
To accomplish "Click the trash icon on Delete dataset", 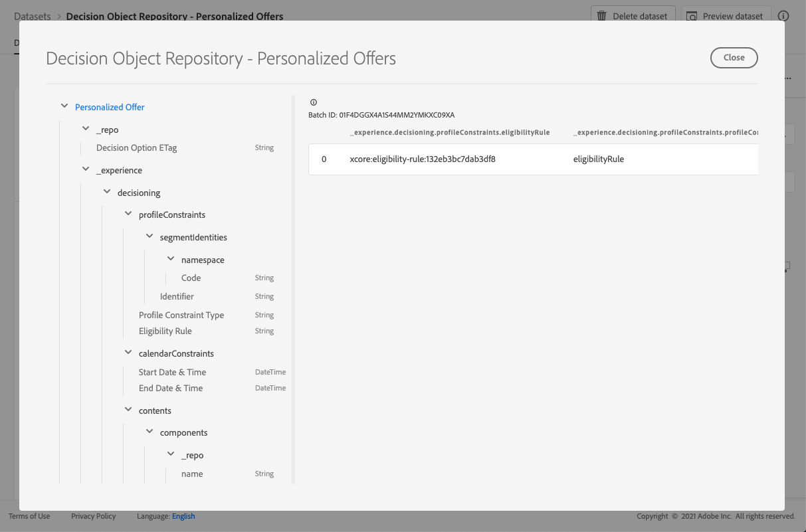I will [602, 16].
